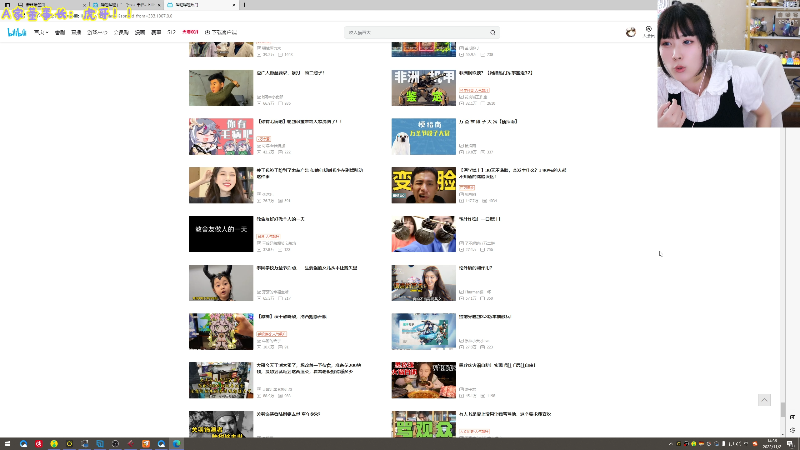This screenshot has width=800, height=450.
Task: Switch to the second browser tab
Action: pyautogui.click(x=126, y=5)
